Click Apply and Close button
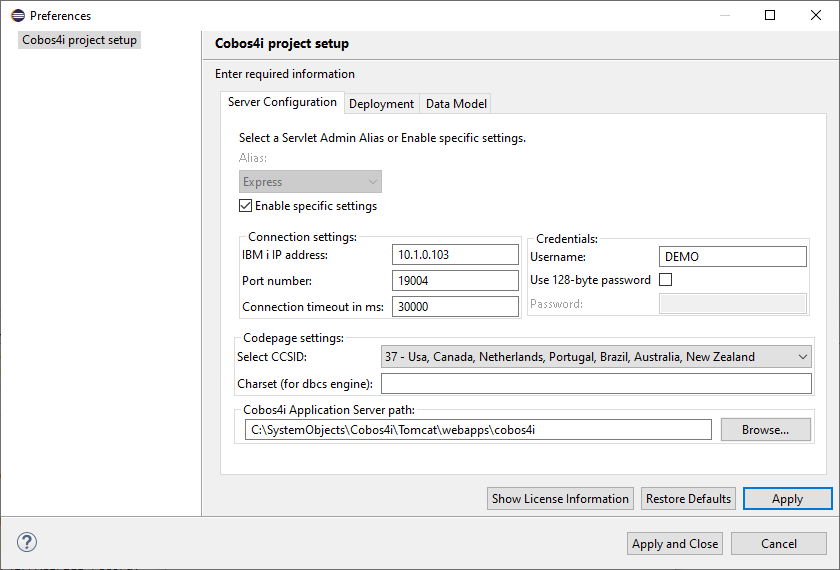 coord(675,544)
